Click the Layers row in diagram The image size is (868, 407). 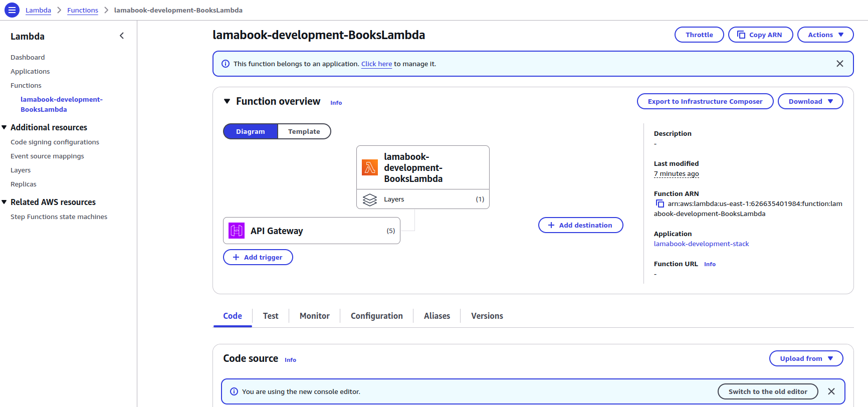(x=423, y=199)
